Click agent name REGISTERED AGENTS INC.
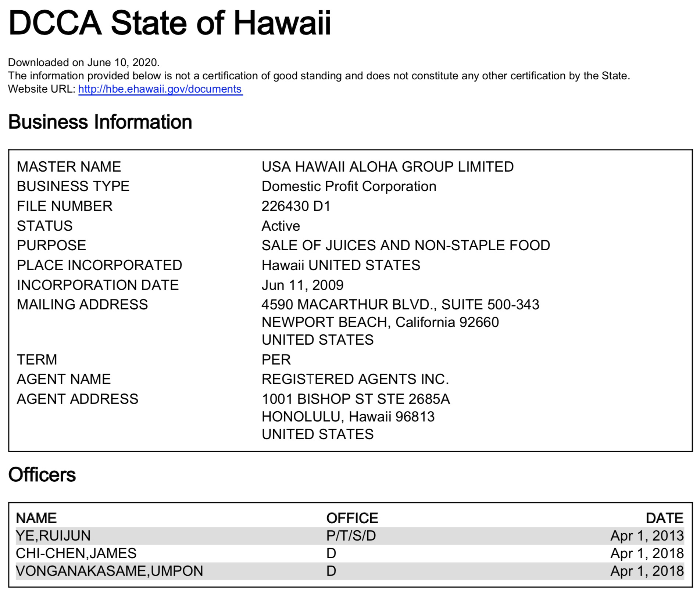700x592 pixels. 355,379
